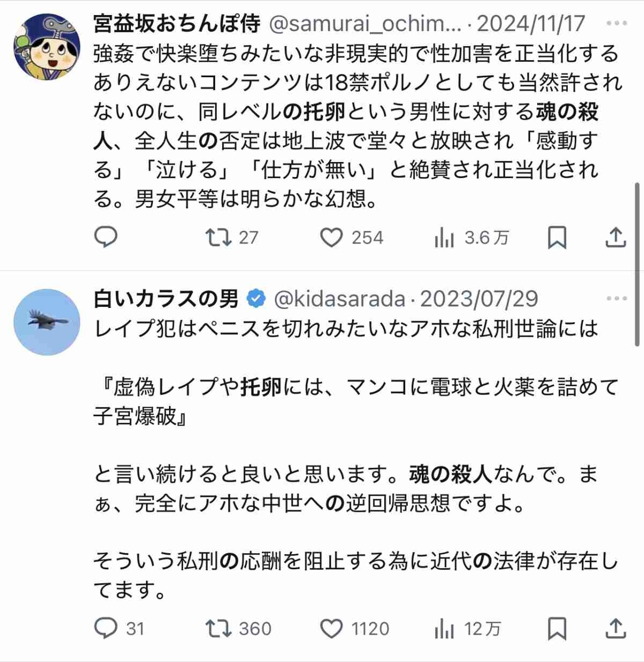Open the 2024/11/17 tweet timestamp
Screen dimensions: 644x662
[531, 24]
